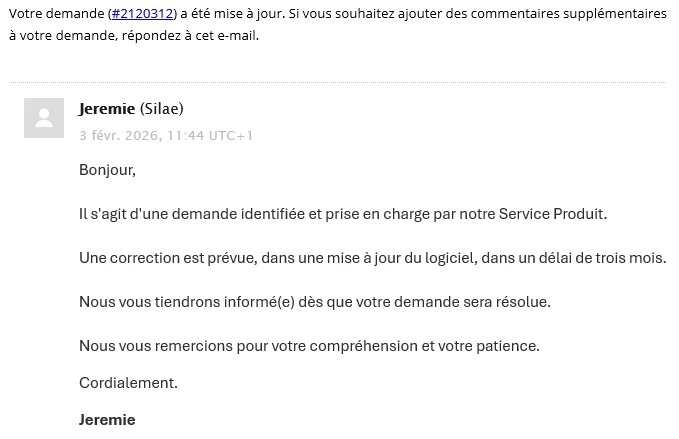Click Jeremie's gray avatar placeholder icon

44,118
